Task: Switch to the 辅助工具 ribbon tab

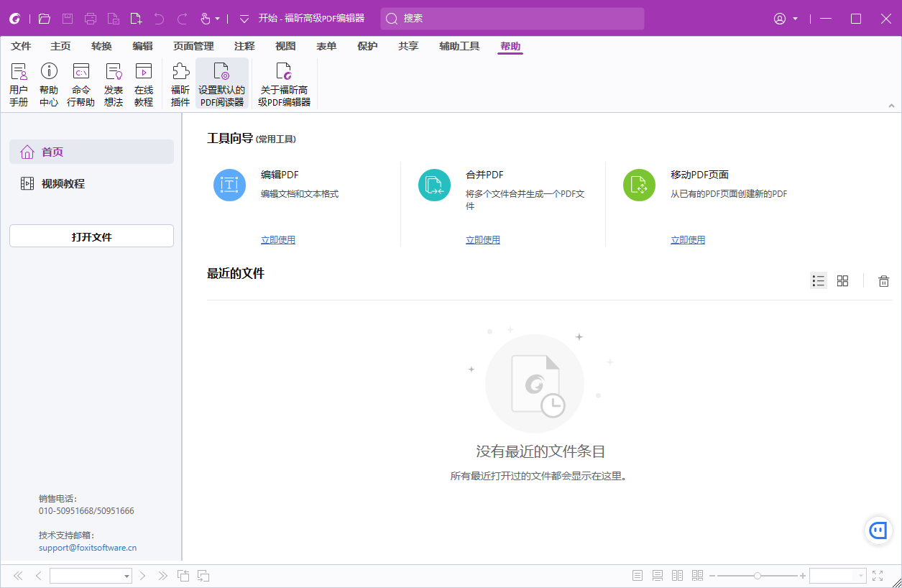Action: pos(459,46)
